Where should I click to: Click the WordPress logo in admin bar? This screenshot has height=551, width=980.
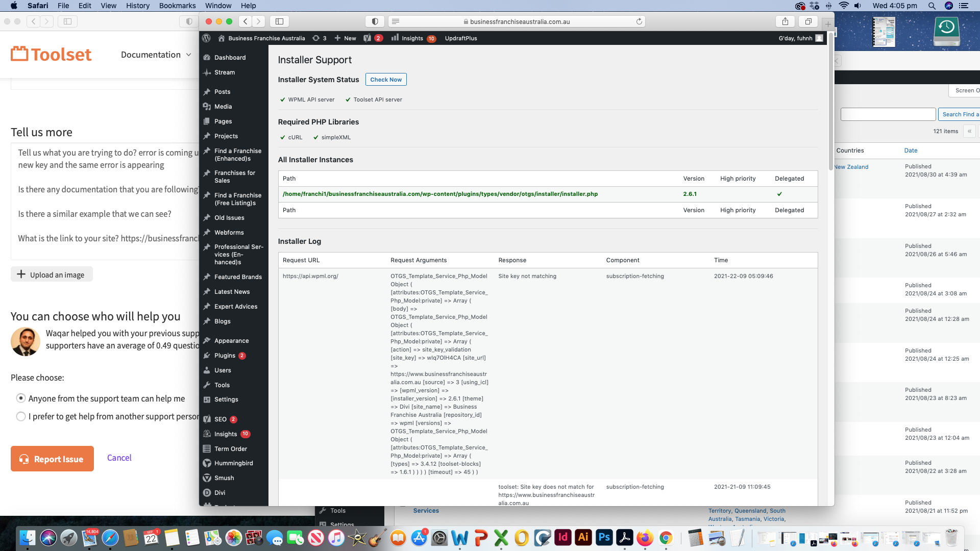point(206,38)
